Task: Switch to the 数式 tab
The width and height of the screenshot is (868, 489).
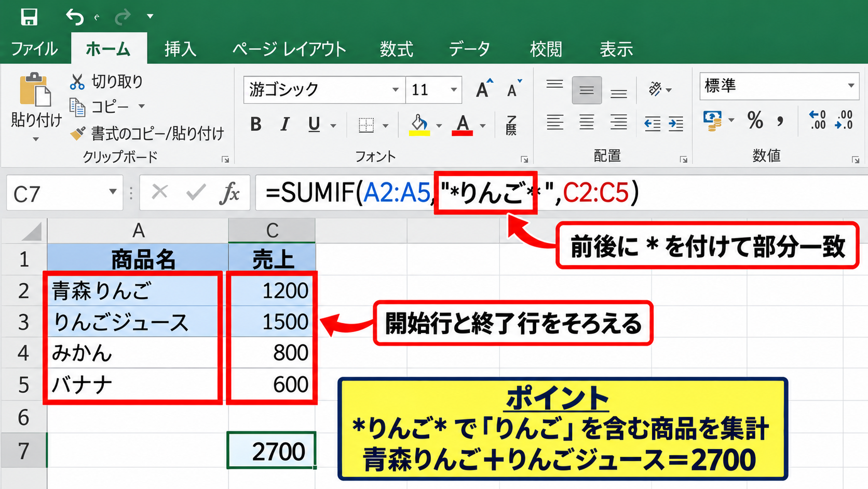Action: click(396, 49)
